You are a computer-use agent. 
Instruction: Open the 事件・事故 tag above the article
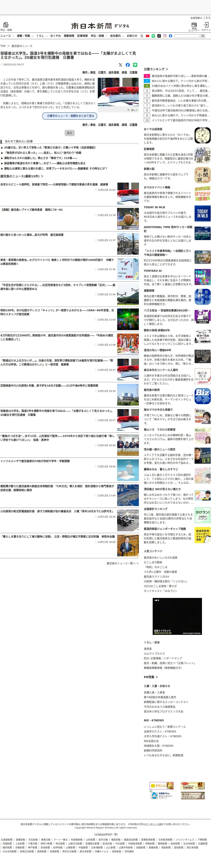[x=89, y=73]
